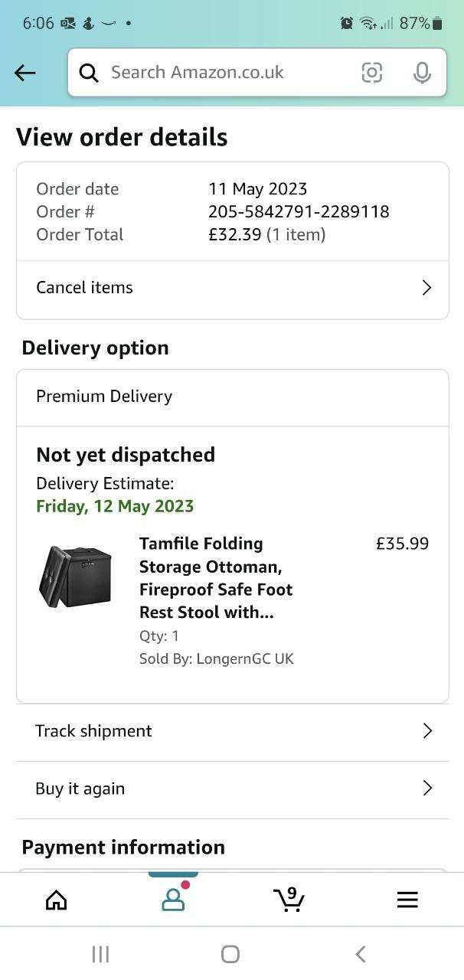Screen dimensions: 464x980
Task: Focus the Search Amazon.co.uk field
Action: click(x=222, y=73)
